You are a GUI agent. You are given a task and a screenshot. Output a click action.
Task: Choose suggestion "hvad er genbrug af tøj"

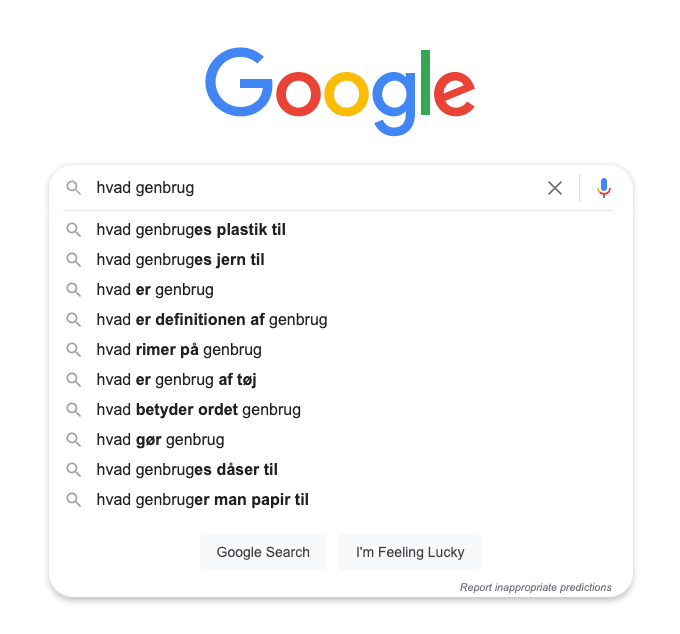point(177,380)
